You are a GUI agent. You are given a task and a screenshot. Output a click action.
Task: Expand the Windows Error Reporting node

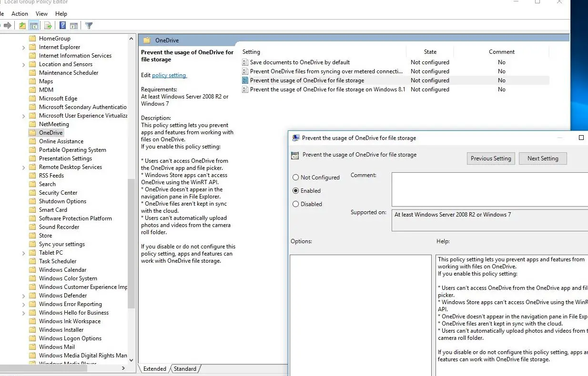(23, 304)
